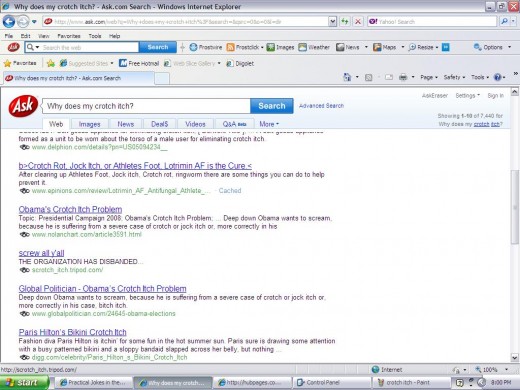Click the Yahoo search magnifier icon

[x=504, y=22]
